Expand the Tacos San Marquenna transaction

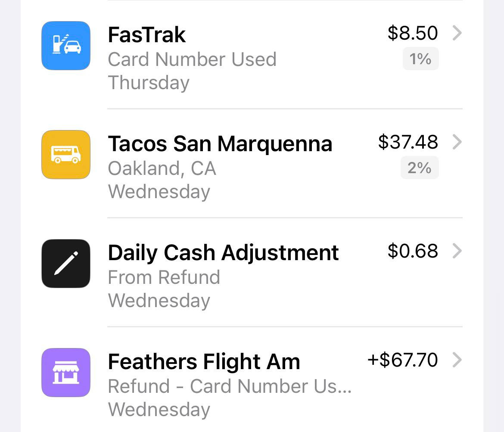tap(457, 142)
